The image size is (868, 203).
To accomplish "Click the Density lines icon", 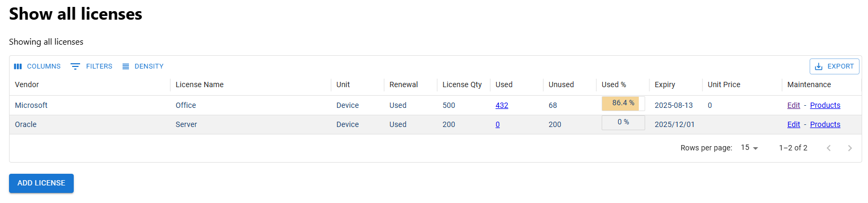I will [x=126, y=66].
